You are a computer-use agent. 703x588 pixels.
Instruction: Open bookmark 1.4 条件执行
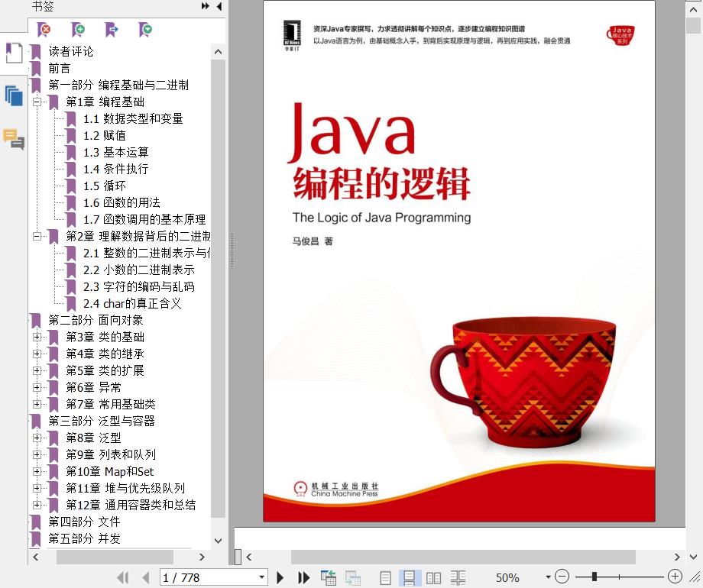coord(115,170)
